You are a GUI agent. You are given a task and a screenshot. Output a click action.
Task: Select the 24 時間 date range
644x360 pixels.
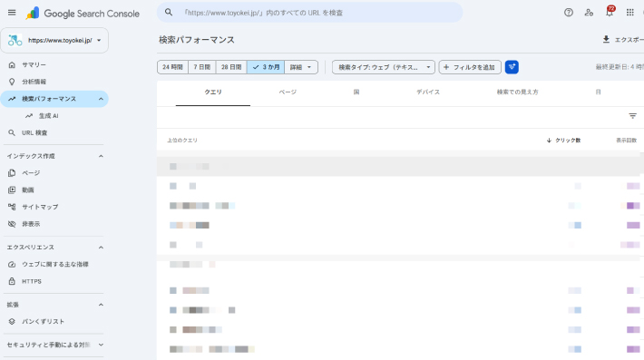point(172,67)
